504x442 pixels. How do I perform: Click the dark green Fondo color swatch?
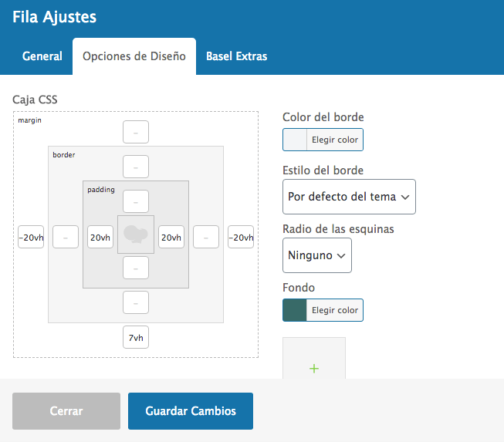tap(295, 310)
